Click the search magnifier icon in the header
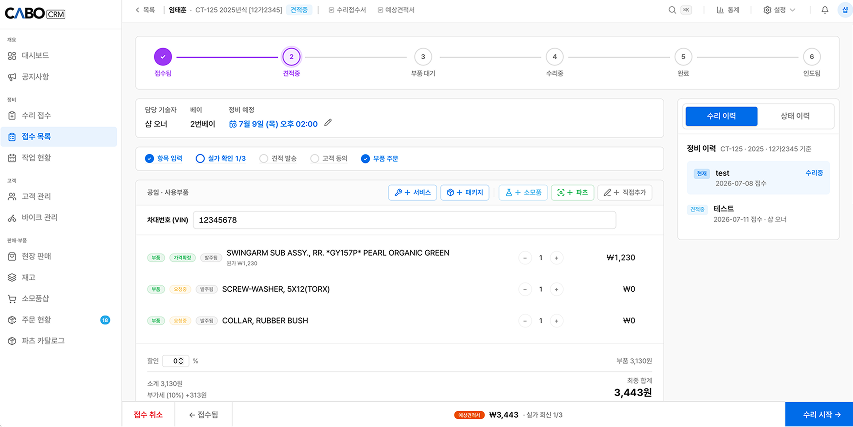853x427 pixels. (673, 10)
